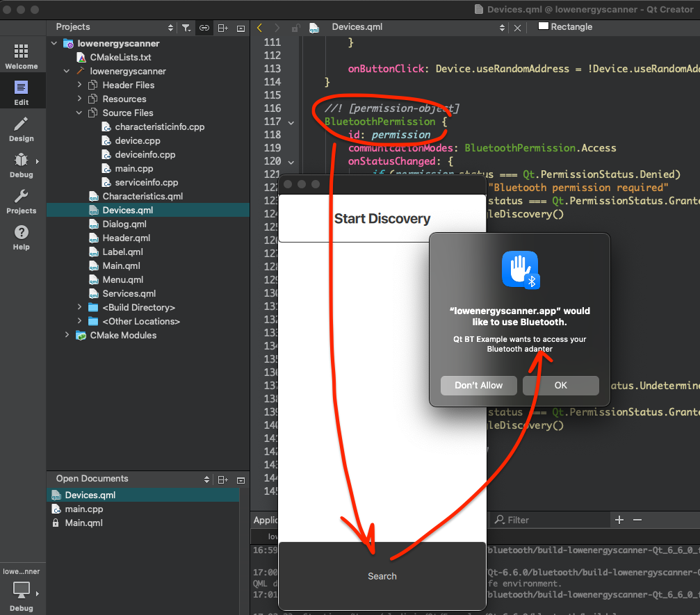This screenshot has height=615, width=700.
Task: Open the Devices.qml open-file dropdown
Action: tap(502, 28)
